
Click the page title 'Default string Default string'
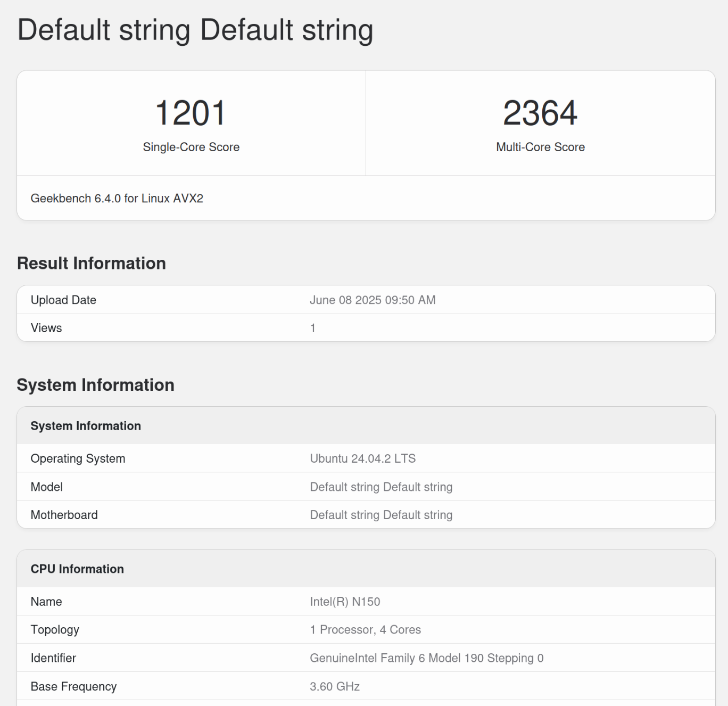point(195,30)
